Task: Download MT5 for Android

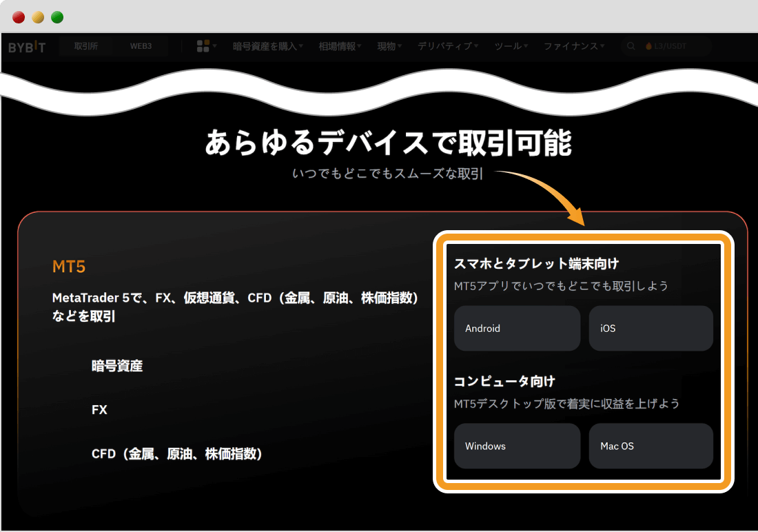Action: (517, 329)
